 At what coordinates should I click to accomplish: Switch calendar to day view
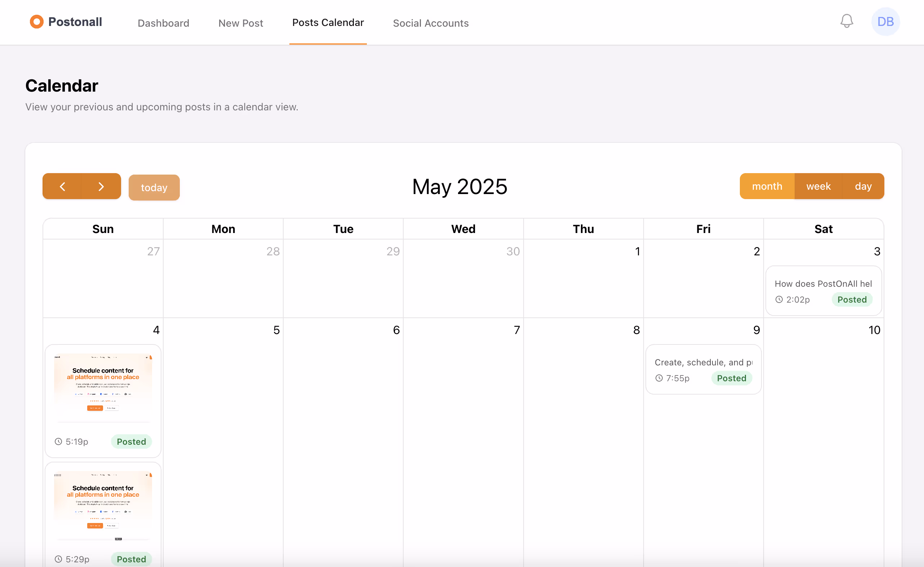(863, 186)
